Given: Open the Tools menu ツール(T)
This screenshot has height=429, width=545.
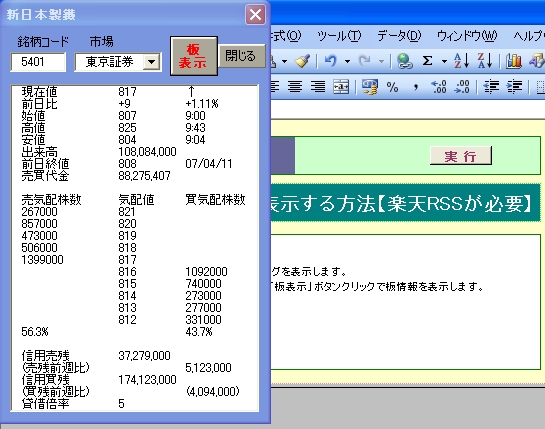Looking at the screenshot, I should click(x=339, y=35).
